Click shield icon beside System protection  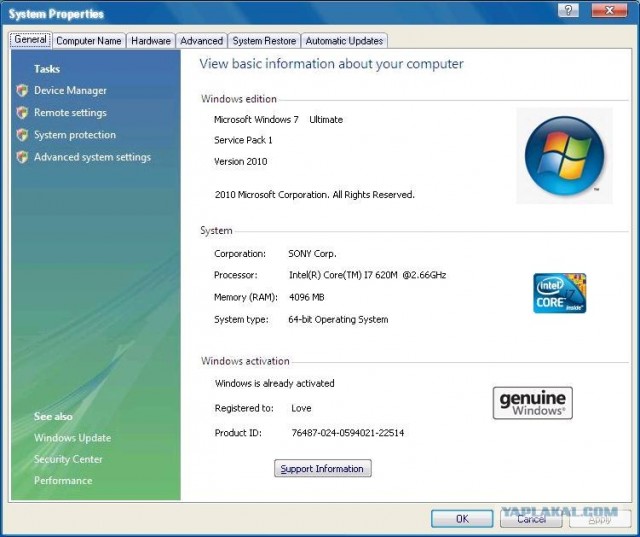coord(22,135)
